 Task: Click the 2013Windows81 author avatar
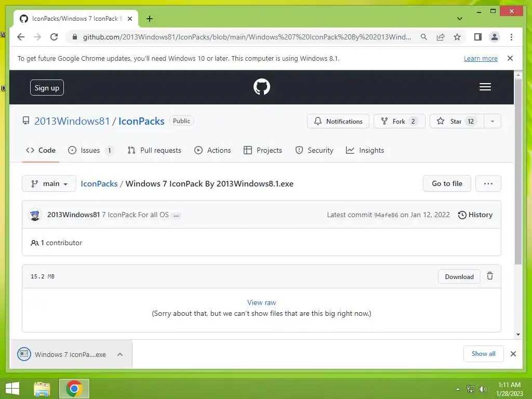pyautogui.click(x=35, y=215)
